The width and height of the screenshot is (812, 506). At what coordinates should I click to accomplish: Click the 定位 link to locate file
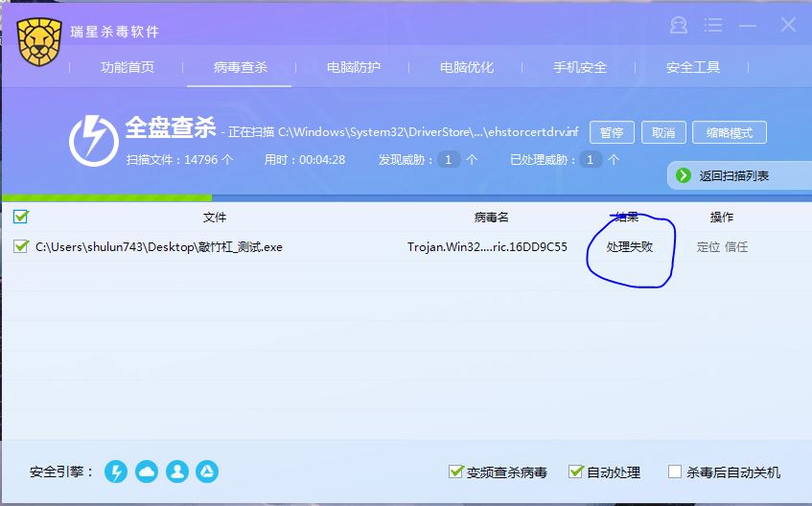point(708,246)
